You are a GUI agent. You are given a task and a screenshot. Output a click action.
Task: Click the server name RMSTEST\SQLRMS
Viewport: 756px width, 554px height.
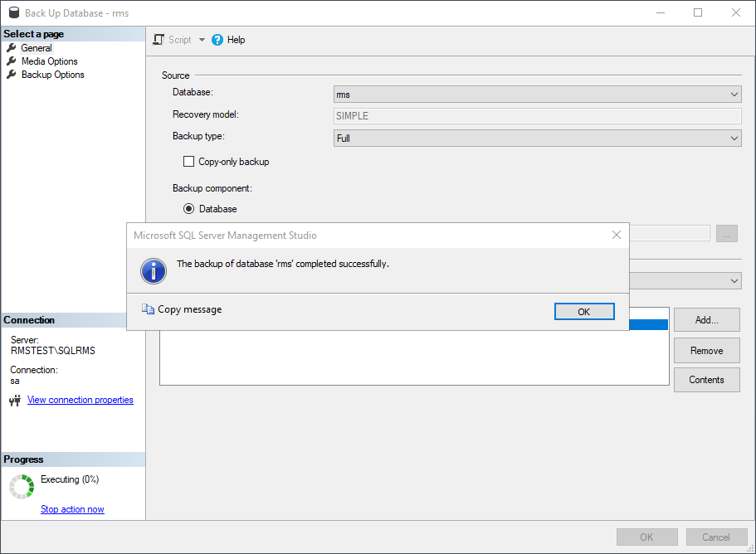coord(53,351)
